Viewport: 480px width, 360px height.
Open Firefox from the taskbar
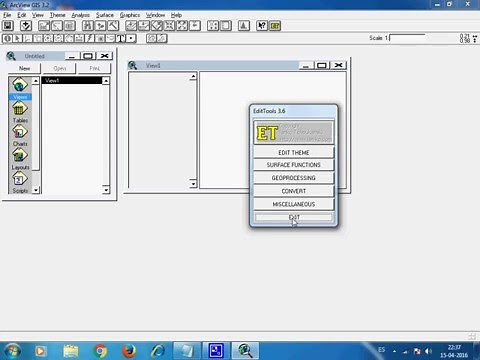[x=129, y=351]
